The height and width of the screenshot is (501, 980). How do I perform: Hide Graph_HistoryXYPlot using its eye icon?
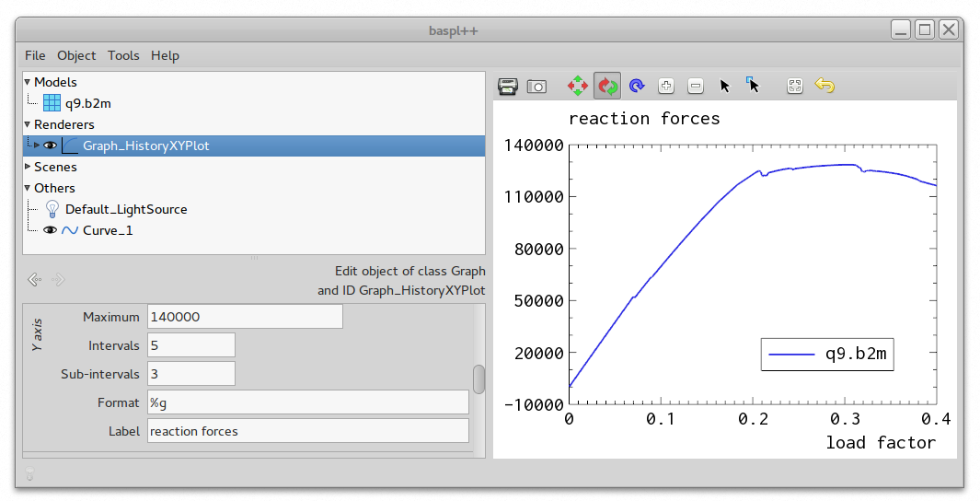[51, 146]
